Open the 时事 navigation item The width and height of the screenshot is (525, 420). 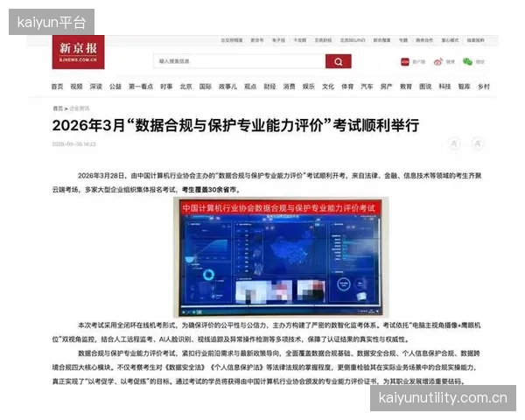click(x=166, y=87)
